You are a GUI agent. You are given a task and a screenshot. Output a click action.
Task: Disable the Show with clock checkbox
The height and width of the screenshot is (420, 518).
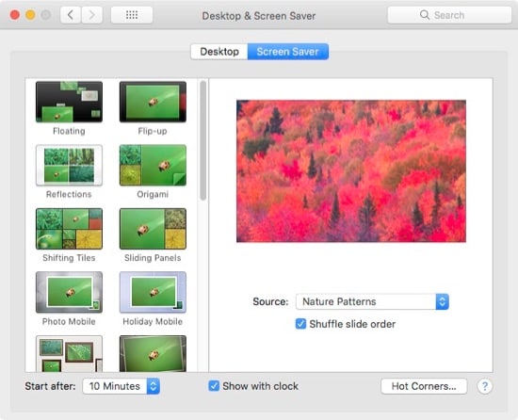(214, 386)
